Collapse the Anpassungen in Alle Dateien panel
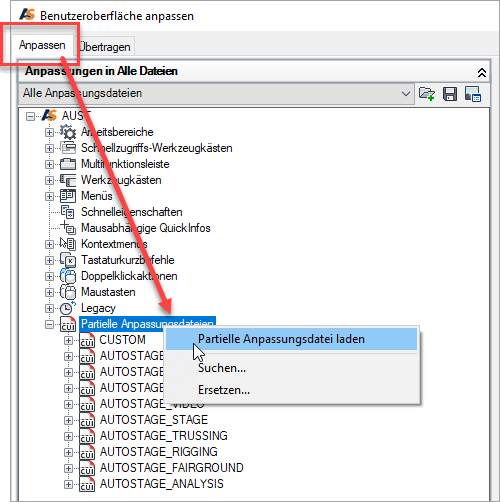 [x=482, y=73]
